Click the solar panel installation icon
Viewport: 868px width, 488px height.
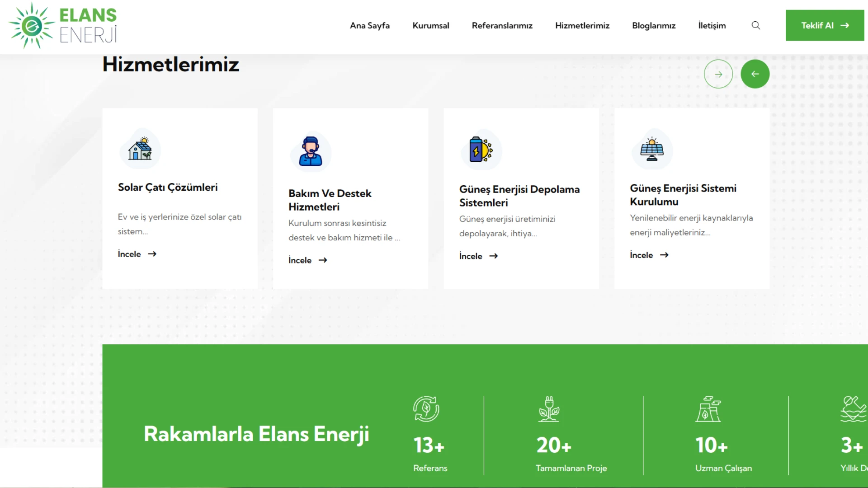pos(651,149)
